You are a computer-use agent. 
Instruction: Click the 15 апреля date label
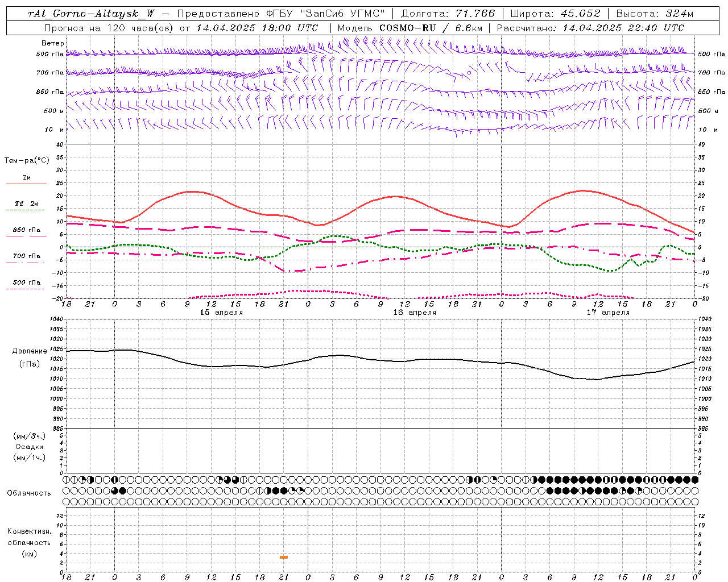tap(221, 313)
